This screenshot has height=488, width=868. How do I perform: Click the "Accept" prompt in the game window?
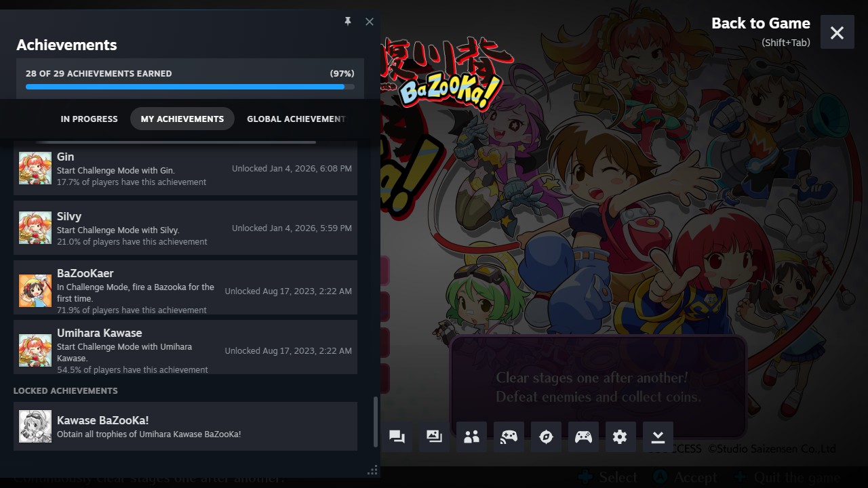[x=695, y=477]
